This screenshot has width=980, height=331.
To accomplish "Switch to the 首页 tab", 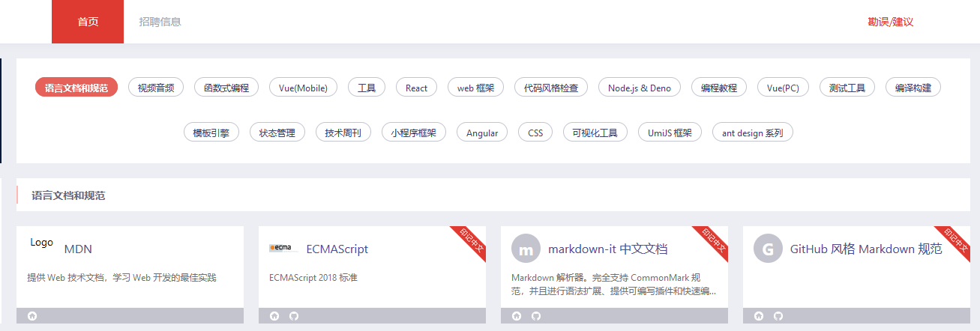I will (88, 22).
